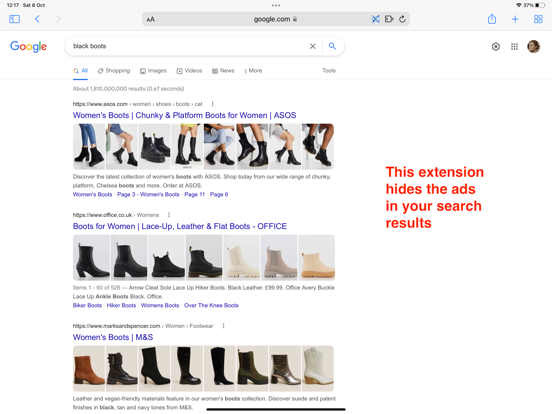Open the search Tools options
This screenshot has width=552, height=414.
pyautogui.click(x=329, y=71)
